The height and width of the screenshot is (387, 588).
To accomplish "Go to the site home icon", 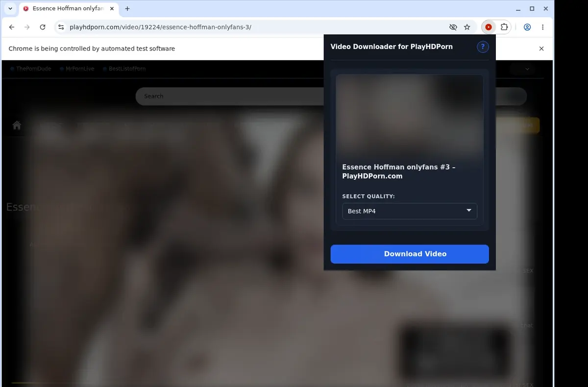I will pyautogui.click(x=17, y=125).
